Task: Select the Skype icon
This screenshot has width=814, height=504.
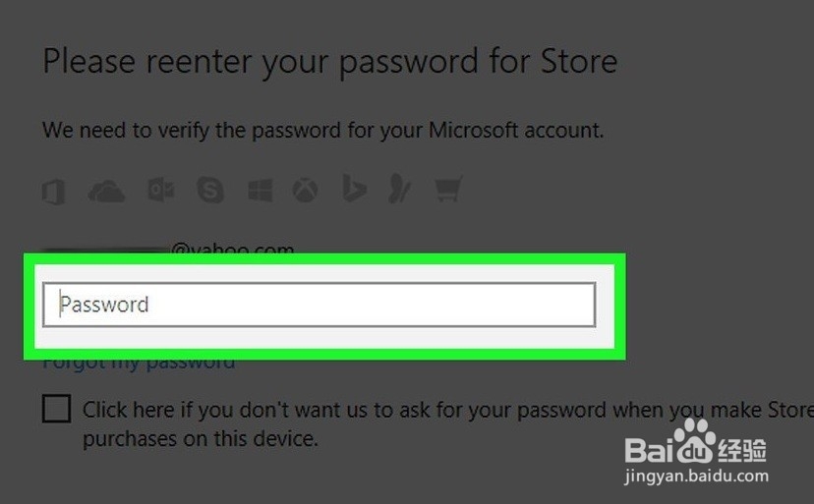Action: (210, 190)
